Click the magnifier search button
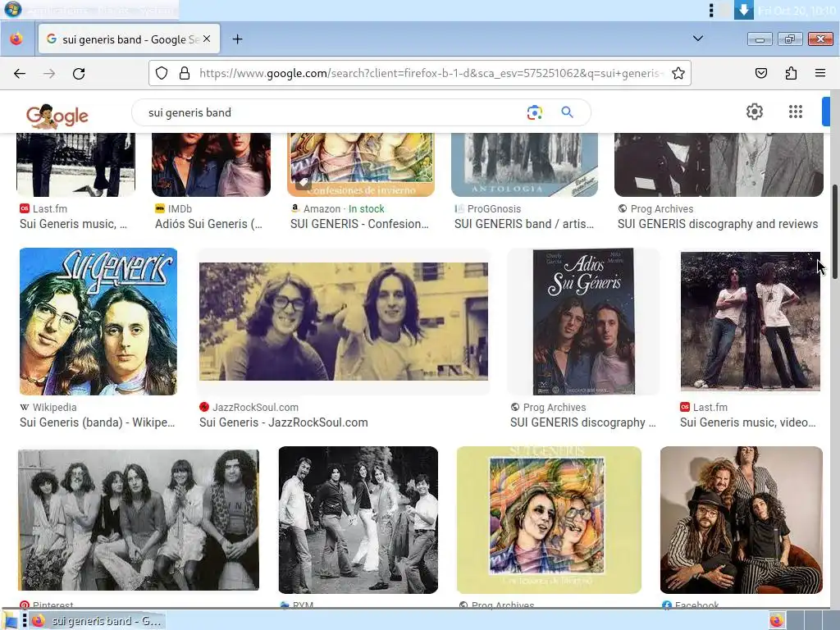 [567, 112]
